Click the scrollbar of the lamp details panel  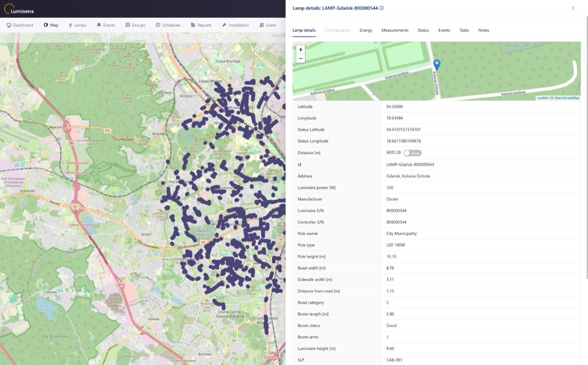click(586, 147)
